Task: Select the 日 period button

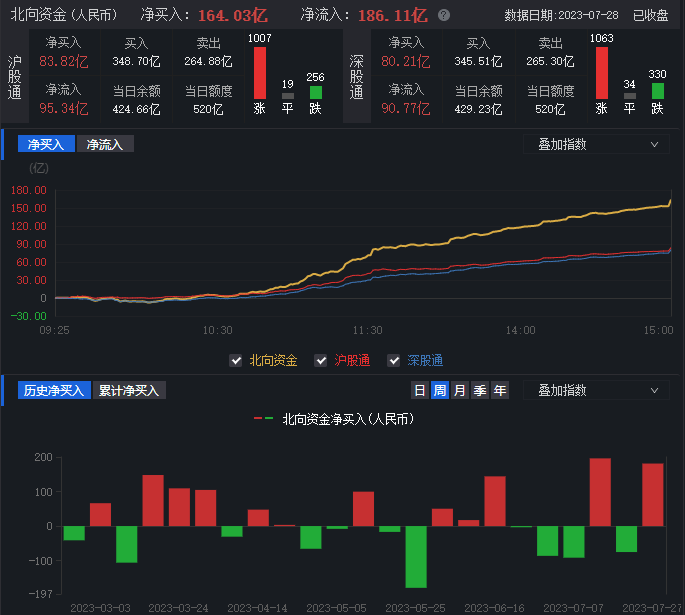Action: point(420,390)
